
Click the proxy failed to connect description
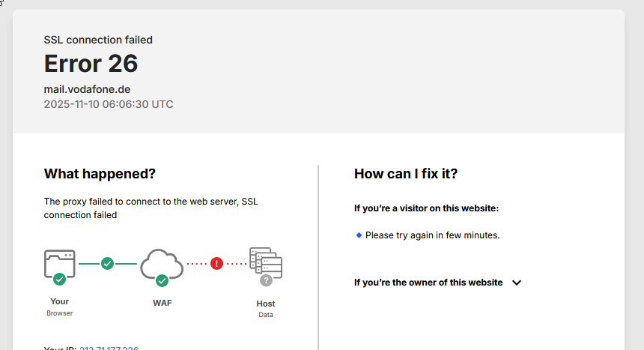(151, 208)
